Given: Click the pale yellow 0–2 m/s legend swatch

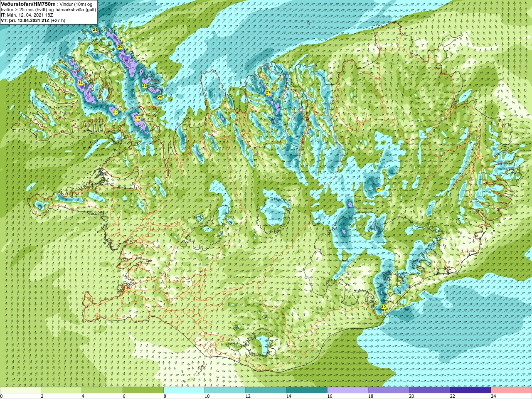Looking at the screenshot, I should pyautogui.click(x=20, y=390).
